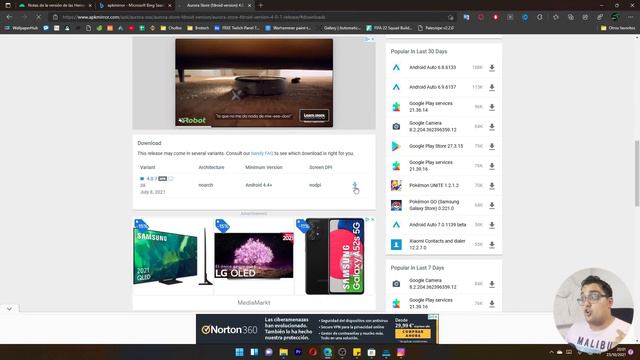Click Learn more on iRobot ad
This screenshot has height=360, width=640.
click(x=314, y=116)
